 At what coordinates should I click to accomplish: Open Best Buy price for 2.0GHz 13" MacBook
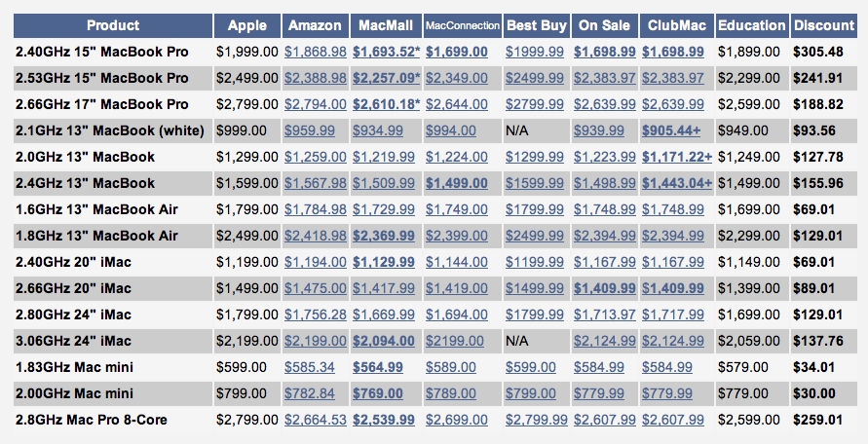[x=535, y=157]
